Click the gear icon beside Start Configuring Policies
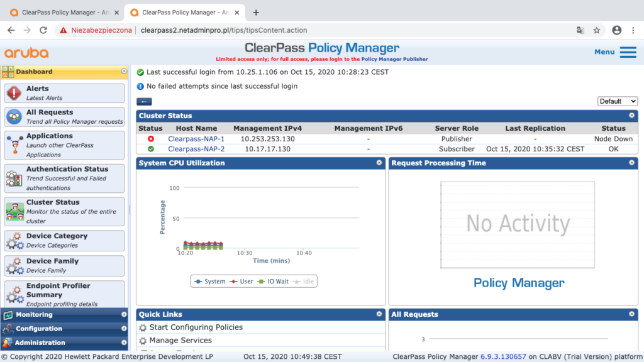 143,327
